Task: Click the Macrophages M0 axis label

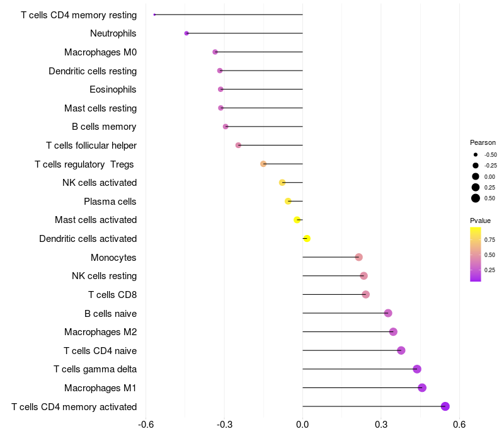Action: tap(100, 52)
